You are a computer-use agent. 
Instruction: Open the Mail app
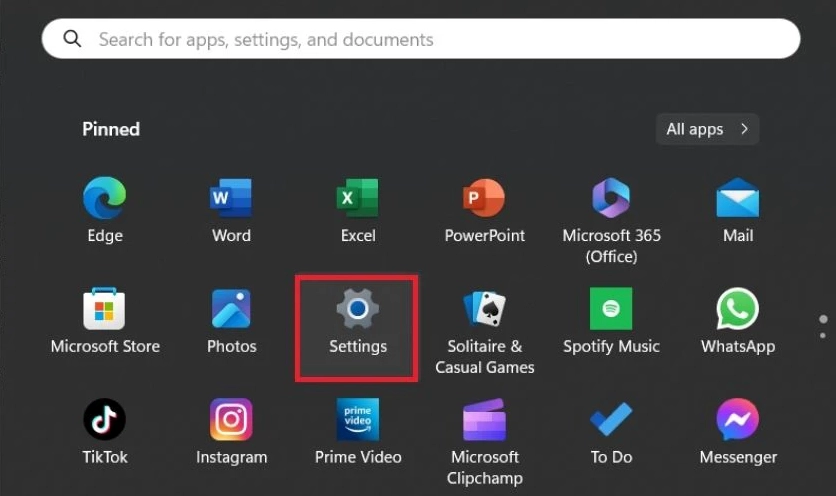[x=738, y=199]
